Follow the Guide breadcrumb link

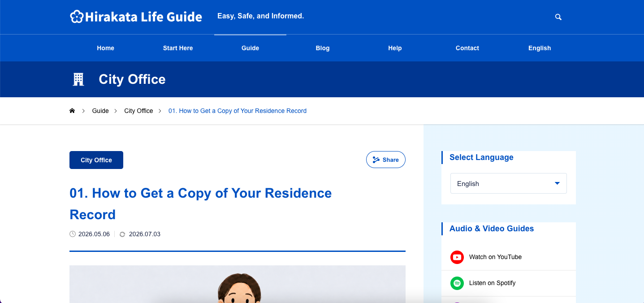(x=100, y=111)
